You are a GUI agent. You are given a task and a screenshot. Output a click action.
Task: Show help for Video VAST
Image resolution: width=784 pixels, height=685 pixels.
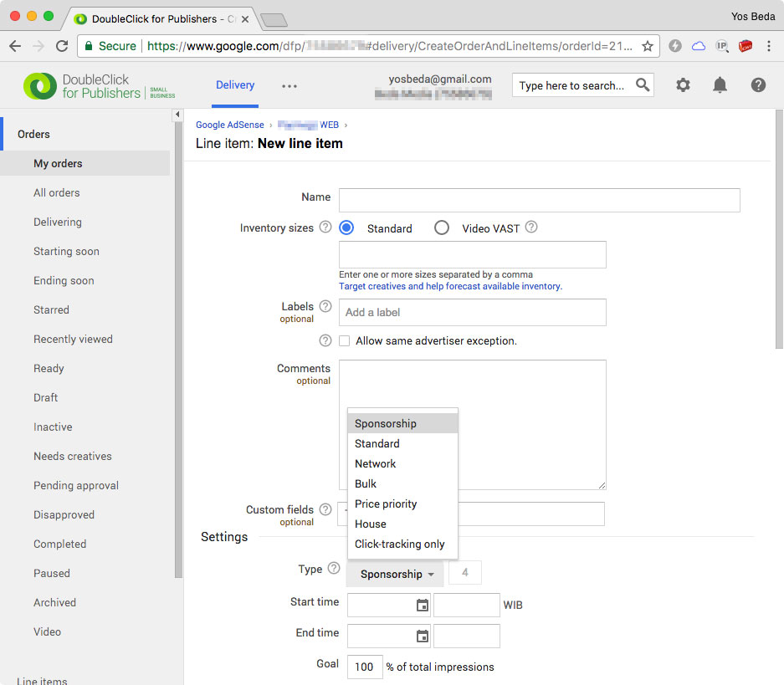click(531, 227)
